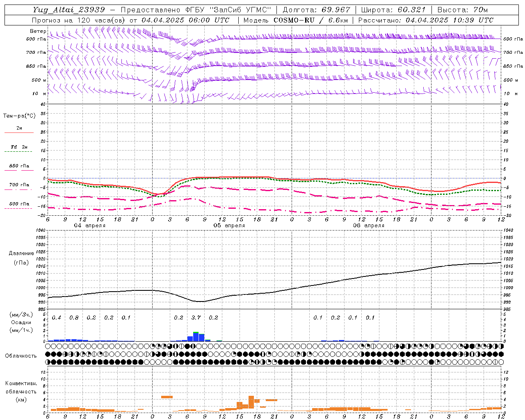Click the 0.4 precipitation value
This screenshot has width=525, height=420.
click(x=57, y=317)
